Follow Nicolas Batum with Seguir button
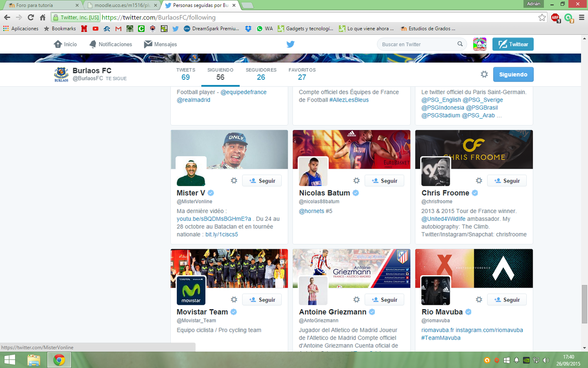The image size is (588, 368). [x=385, y=181]
